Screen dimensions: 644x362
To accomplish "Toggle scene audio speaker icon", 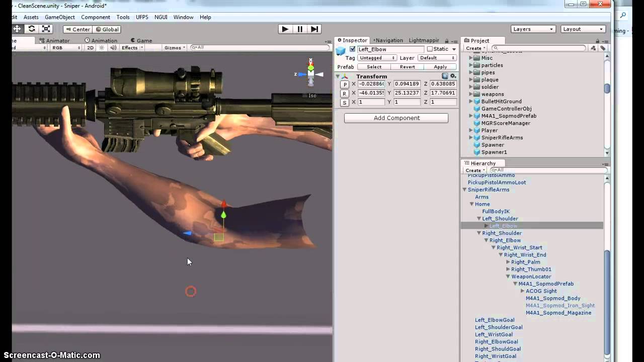I will point(113,48).
